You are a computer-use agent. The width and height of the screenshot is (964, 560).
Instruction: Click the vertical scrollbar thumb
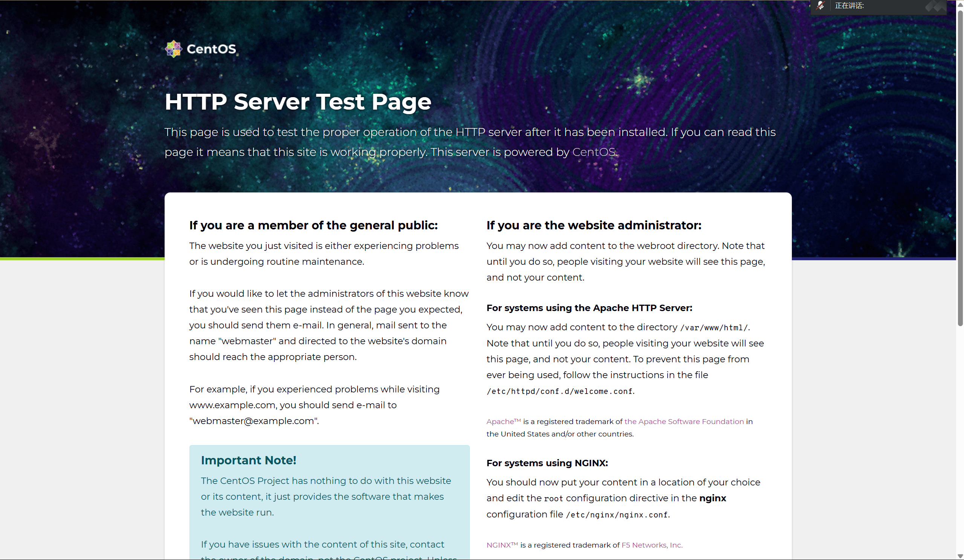[x=960, y=168]
